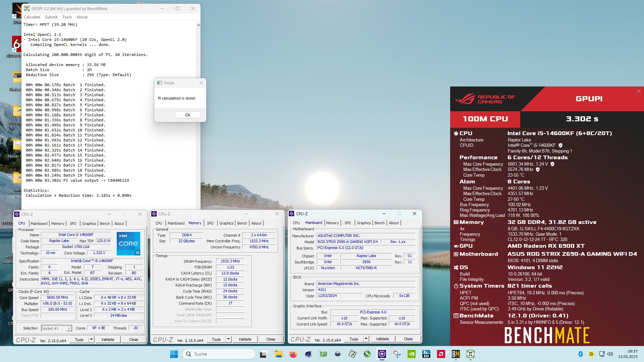Click CPU-Z icon in right window title bar
Screen dimensions: 644x362
[291, 214]
